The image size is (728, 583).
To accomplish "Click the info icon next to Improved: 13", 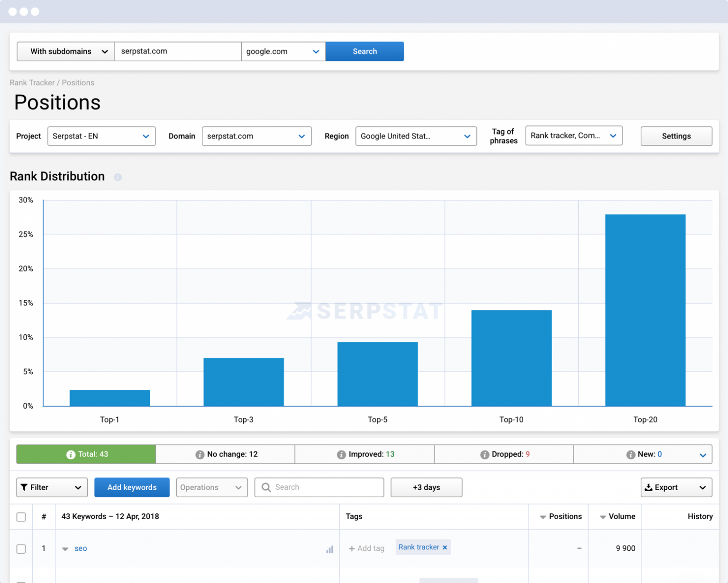I will (341, 454).
